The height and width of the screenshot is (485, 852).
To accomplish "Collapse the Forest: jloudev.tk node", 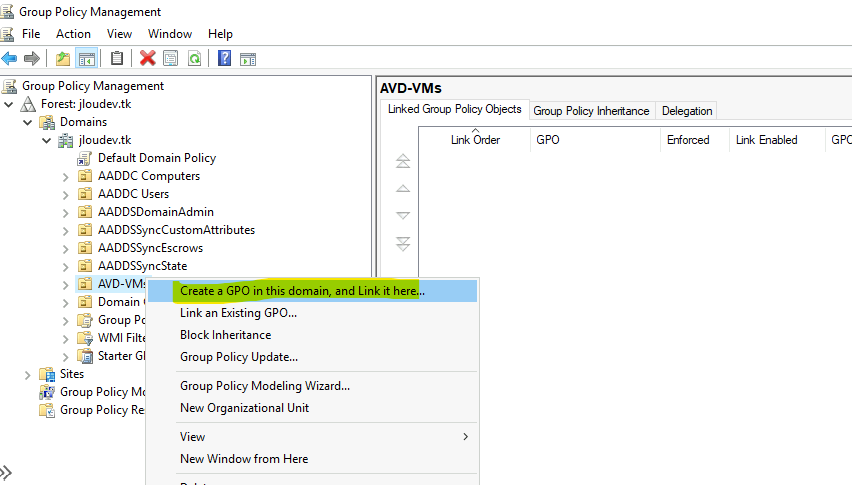I will [x=10, y=104].
